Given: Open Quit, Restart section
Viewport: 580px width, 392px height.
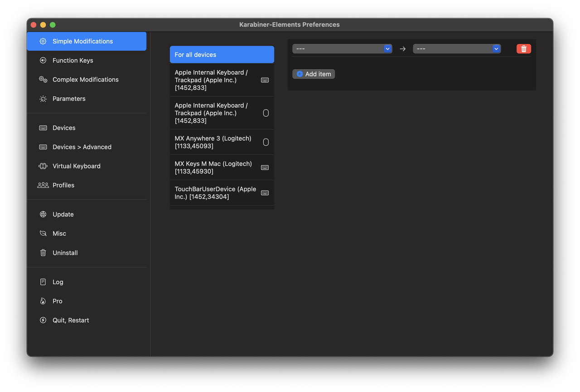Looking at the screenshot, I should tap(87, 320).
